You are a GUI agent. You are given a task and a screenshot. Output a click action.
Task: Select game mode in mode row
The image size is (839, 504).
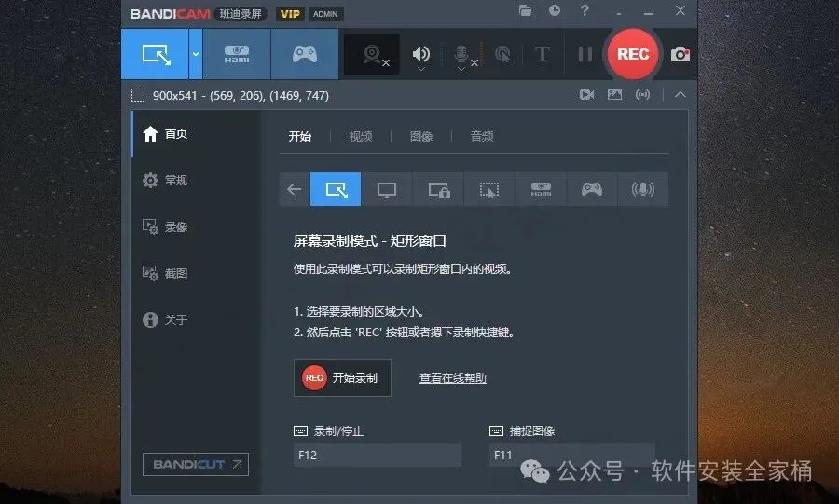tap(592, 189)
